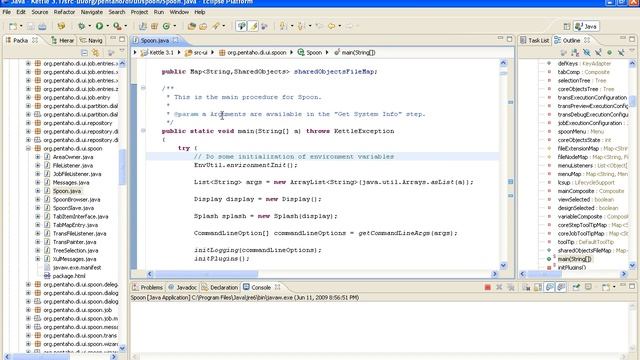
Task: Click the Print icon in the toolbar
Action: pos(42,27)
